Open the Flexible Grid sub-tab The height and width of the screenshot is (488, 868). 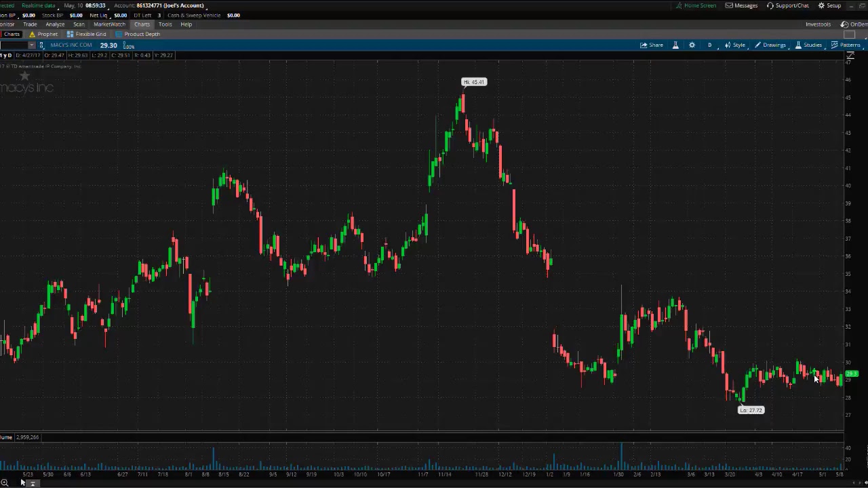pos(87,34)
